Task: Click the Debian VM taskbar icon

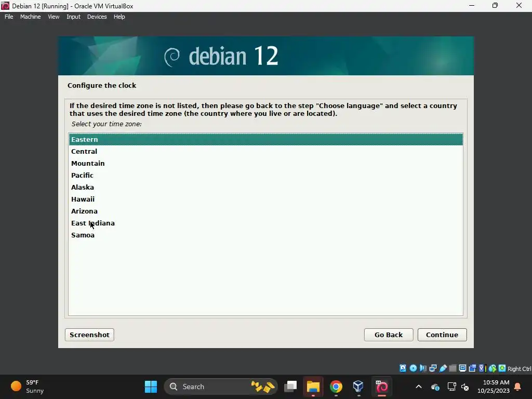Action: (x=381, y=387)
